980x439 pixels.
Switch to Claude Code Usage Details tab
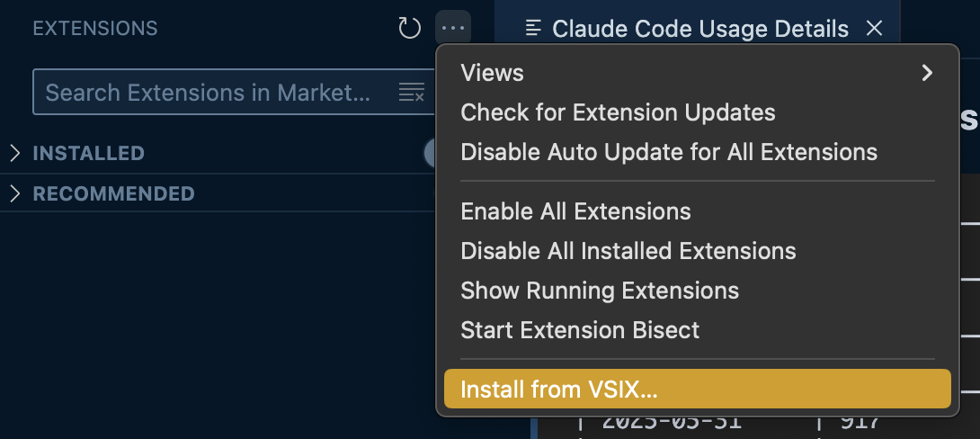pyautogui.click(x=699, y=29)
